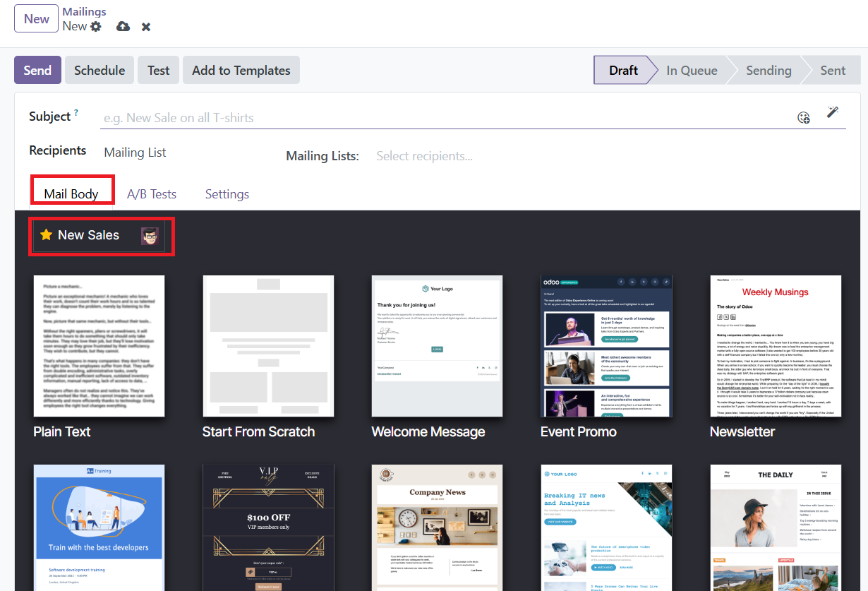Switch to the Mail Body tab
868x591 pixels.
point(71,193)
